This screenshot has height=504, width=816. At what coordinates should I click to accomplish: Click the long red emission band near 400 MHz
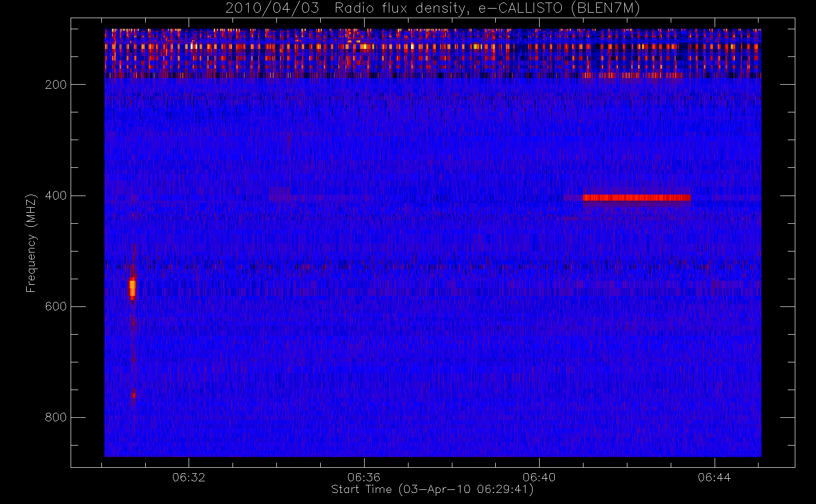636,198
